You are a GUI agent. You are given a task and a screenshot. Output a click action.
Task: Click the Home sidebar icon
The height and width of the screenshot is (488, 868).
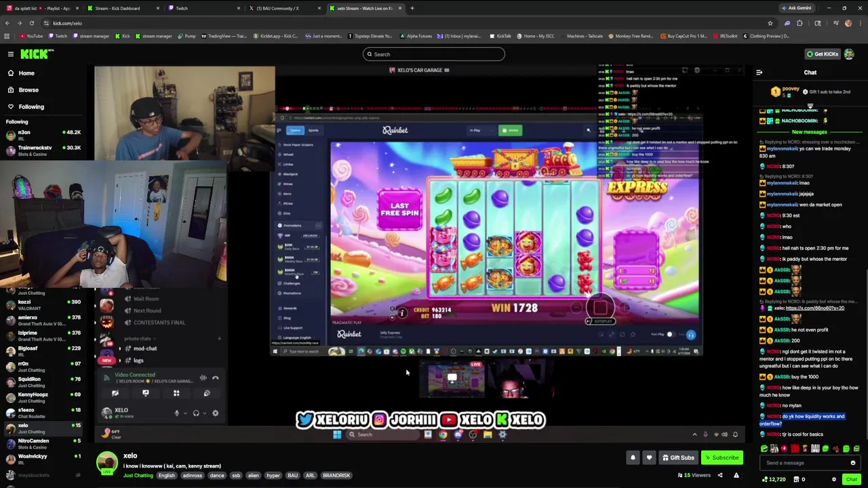11,73
